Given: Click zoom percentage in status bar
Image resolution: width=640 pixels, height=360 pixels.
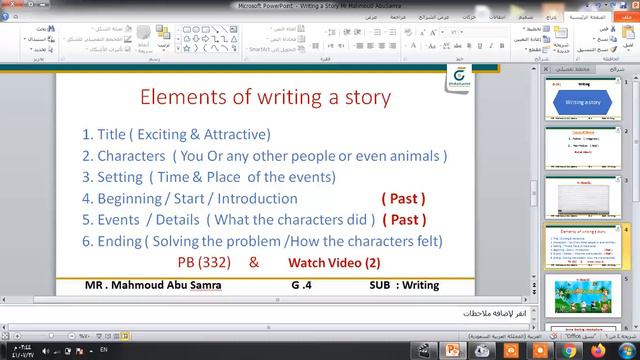Looking at the screenshot, I should (x=84, y=336).
